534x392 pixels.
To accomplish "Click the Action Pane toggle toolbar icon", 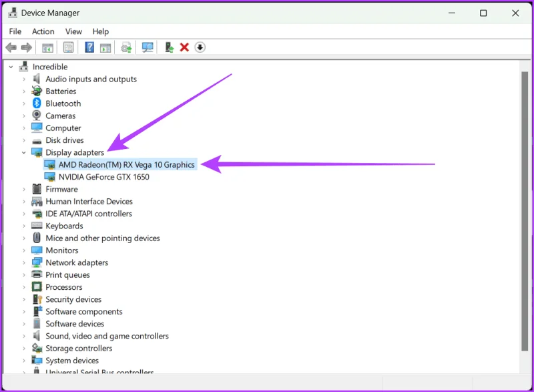I will click(105, 47).
